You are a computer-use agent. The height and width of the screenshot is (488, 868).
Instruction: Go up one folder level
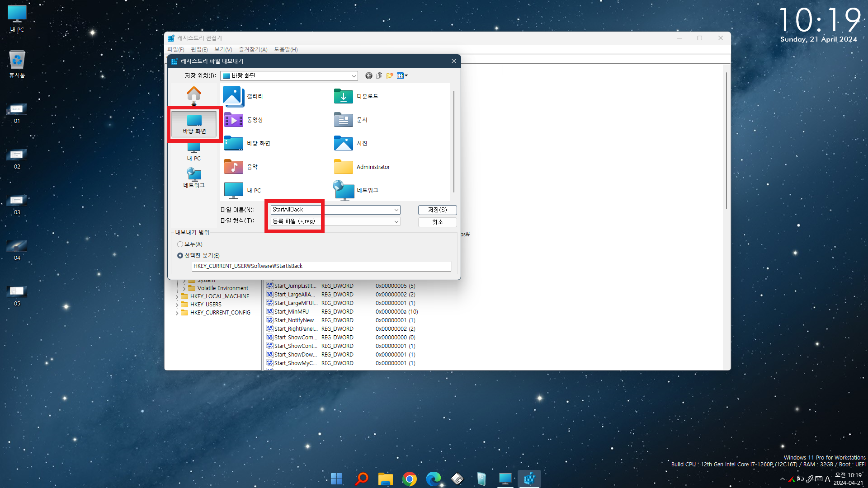coord(379,76)
